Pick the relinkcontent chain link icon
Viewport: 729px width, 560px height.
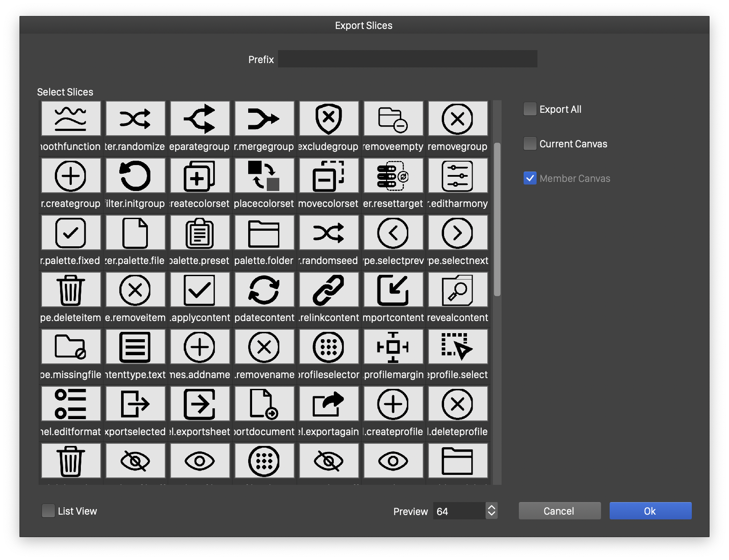coord(329,290)
